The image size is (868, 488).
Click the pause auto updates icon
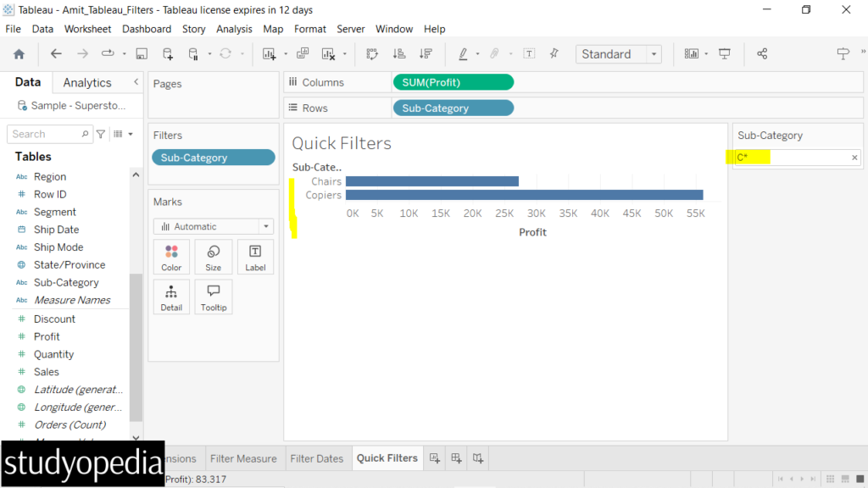click(193, 53)
